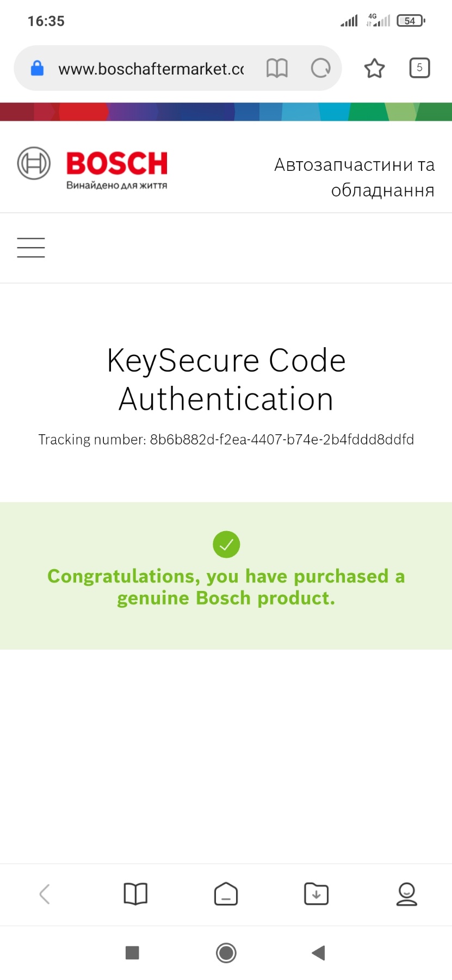Tap the browser home button in bottom toolbar

(226, 894)
